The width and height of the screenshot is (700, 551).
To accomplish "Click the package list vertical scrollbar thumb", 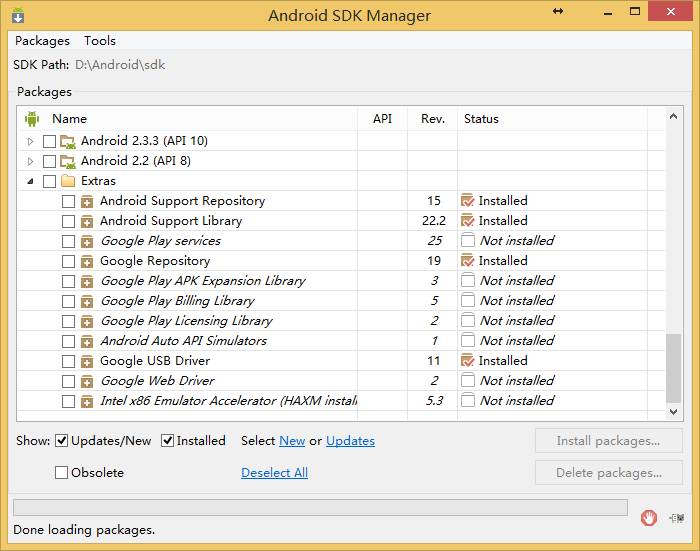I will click(673, 368).
